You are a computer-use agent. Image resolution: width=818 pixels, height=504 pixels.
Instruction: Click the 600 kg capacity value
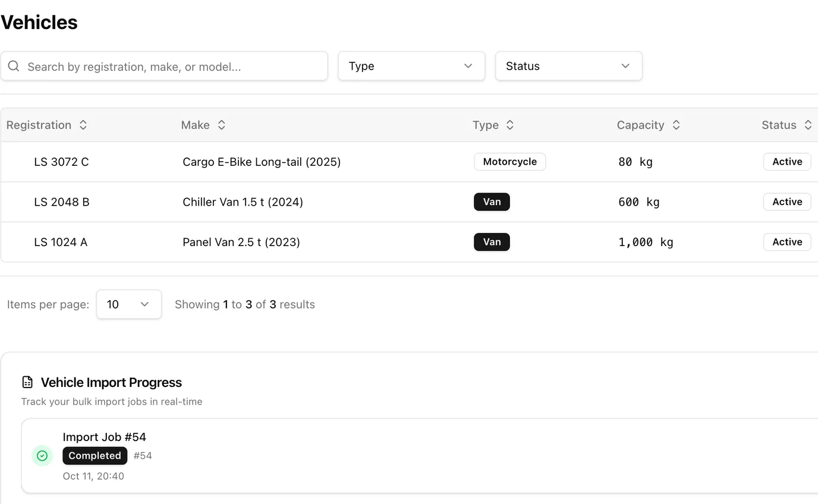click(639, 202)
